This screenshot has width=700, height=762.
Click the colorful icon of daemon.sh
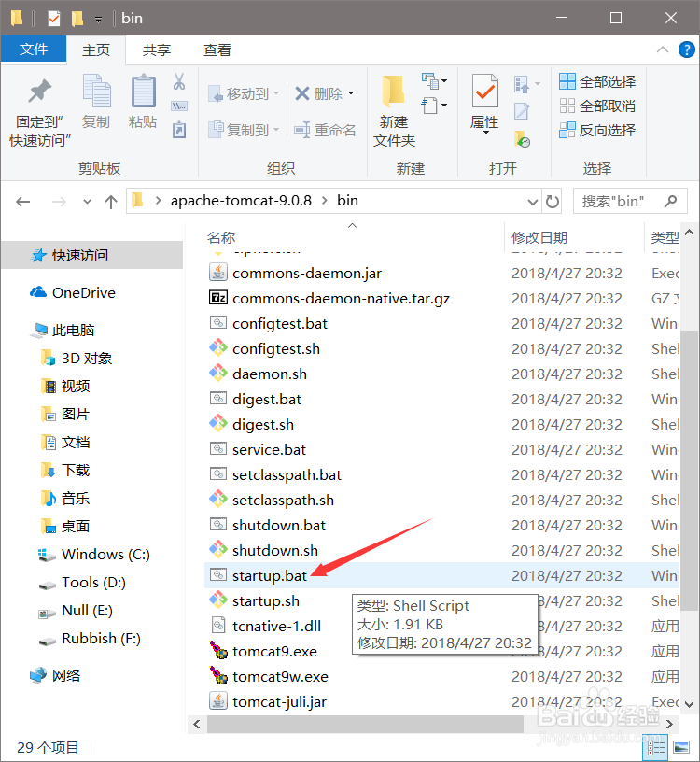pyautogui.click(x=218, y=374)
